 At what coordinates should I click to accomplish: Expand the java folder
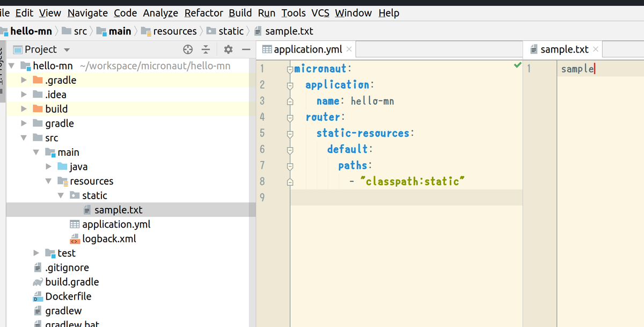[48, 167]
